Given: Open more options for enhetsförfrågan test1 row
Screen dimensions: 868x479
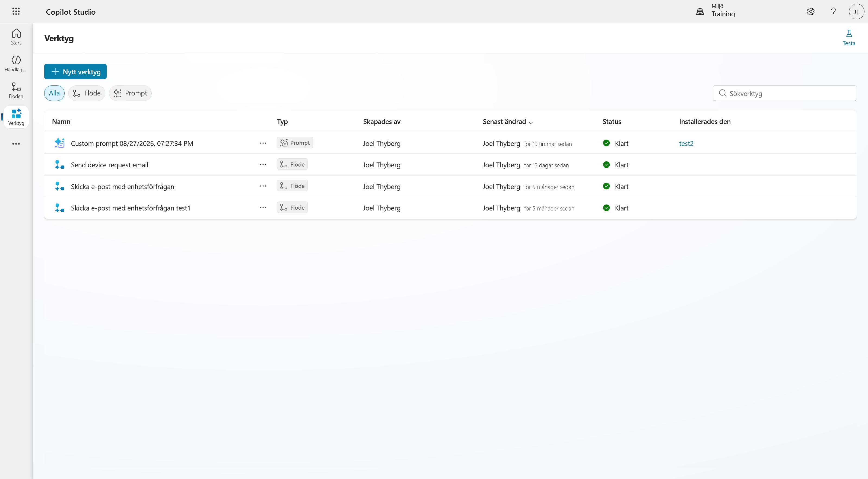Looking at the screenshot, I should (x=263, y=208).
